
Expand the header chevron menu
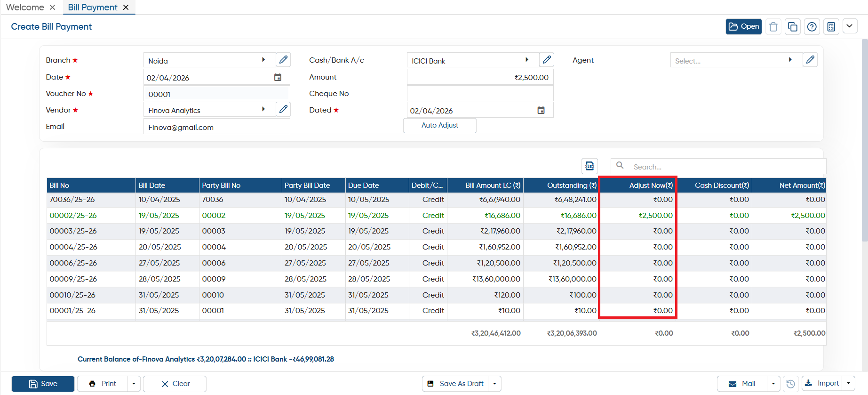849,26
